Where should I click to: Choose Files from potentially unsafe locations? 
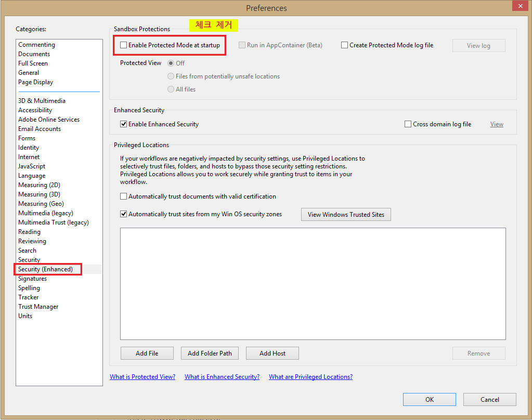pyautogui.click(x=171, y=76)
